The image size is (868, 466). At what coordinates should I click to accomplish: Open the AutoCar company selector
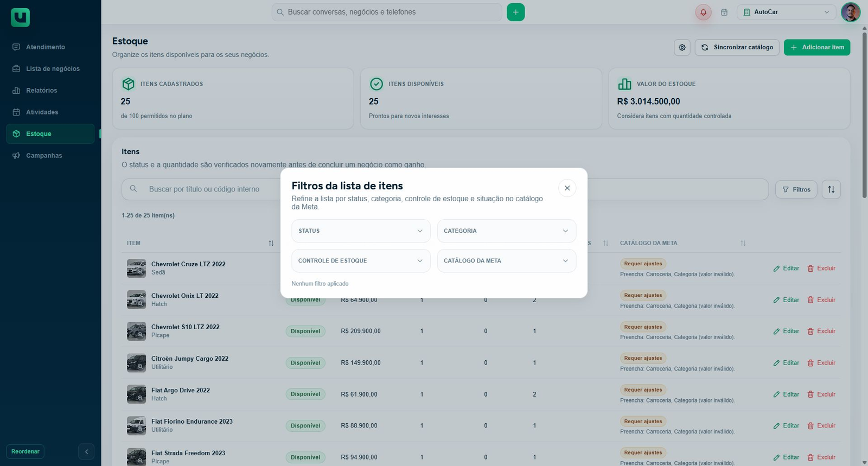click(786, 12)
